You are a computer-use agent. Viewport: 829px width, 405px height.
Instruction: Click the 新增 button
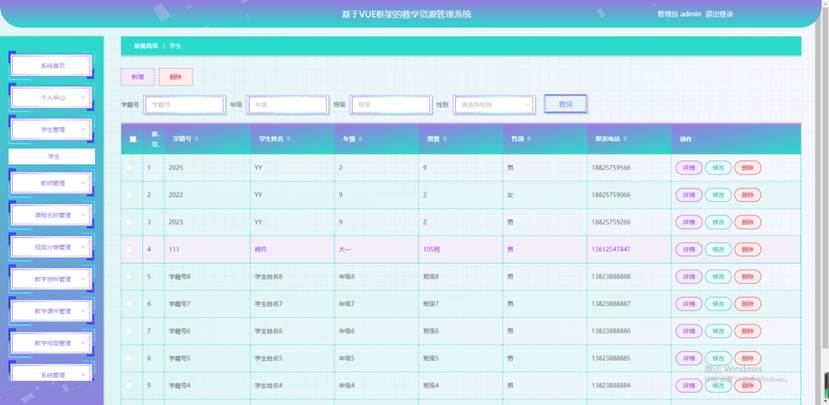click(137, 77)
